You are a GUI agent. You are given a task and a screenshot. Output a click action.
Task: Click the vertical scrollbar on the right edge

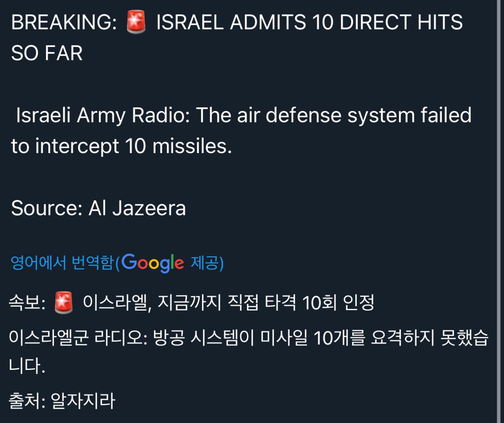click(x=499, y=211)
